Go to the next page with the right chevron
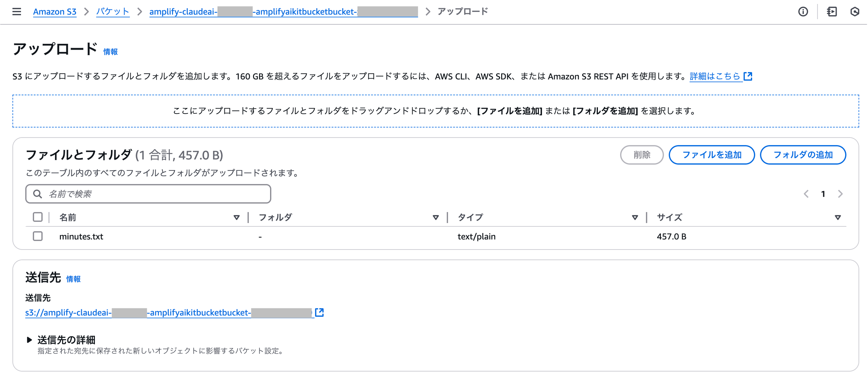The width and height of the screenshot is (868, 377). click(840, 194)
